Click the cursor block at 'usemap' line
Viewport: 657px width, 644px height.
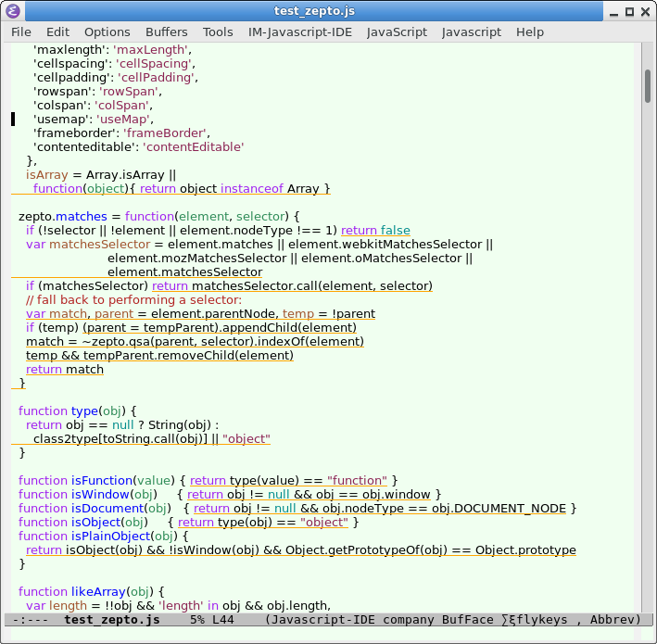pos(13,120)
